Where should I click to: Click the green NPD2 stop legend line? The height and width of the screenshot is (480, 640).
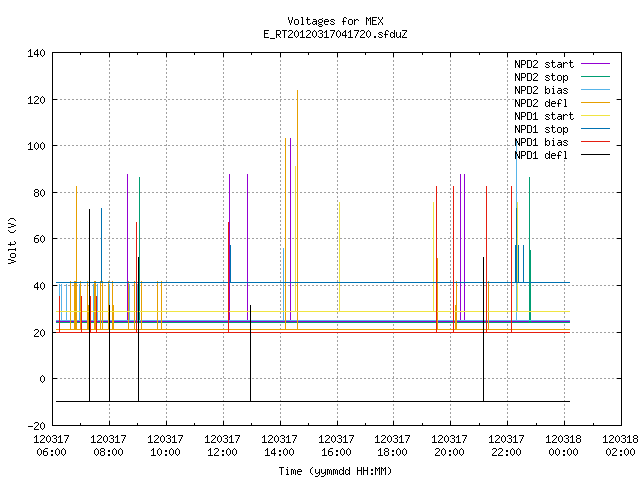click(596, 76)
